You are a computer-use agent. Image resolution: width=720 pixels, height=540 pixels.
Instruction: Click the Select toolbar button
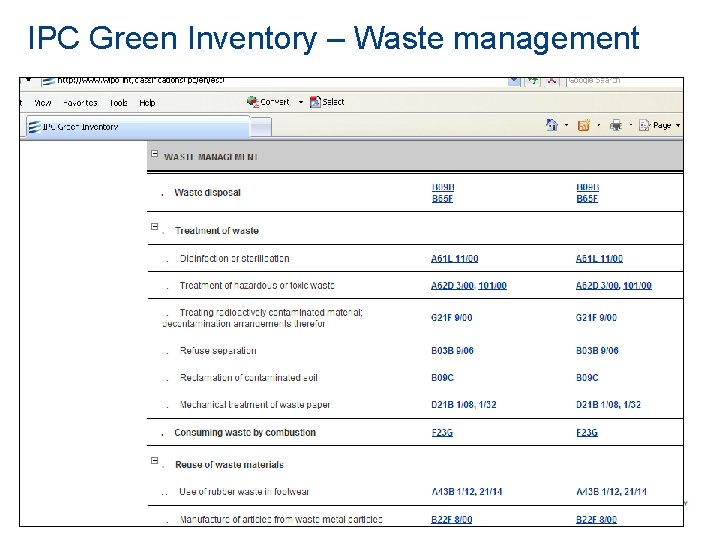point(327,102)
